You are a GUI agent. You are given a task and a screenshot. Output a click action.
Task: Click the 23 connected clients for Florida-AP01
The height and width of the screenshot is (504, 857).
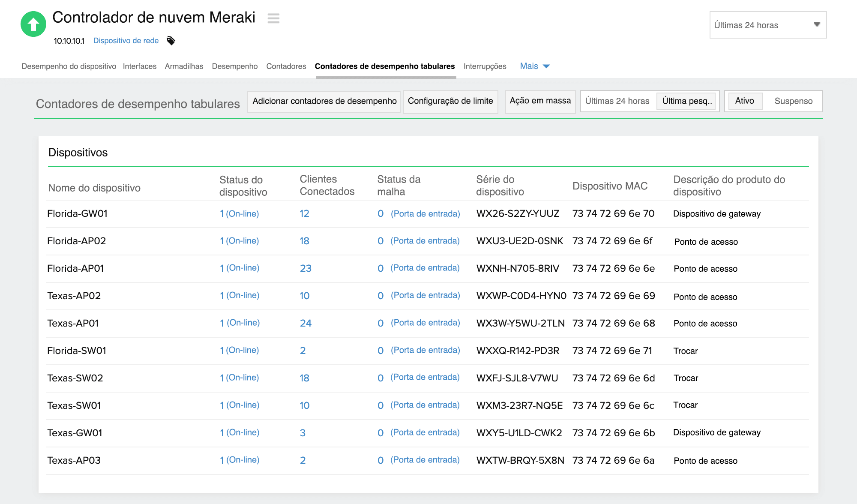tap(306, 268)
